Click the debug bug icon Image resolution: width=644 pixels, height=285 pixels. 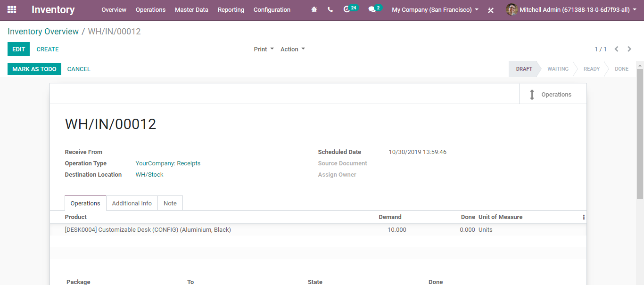(x=314, y=9)
